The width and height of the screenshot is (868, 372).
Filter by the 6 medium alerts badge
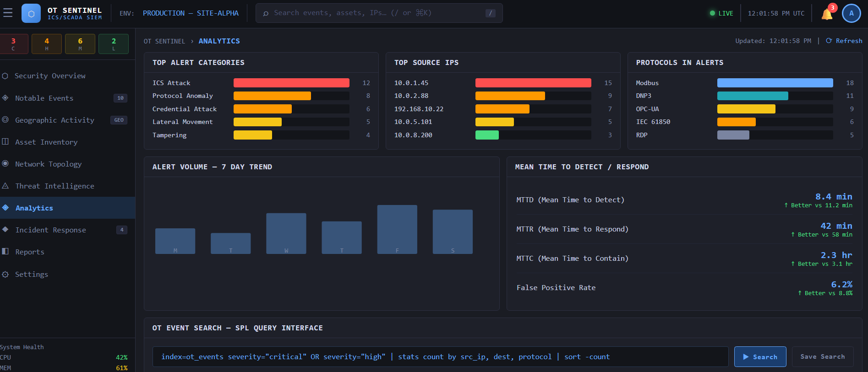click(x=80, y=44)
